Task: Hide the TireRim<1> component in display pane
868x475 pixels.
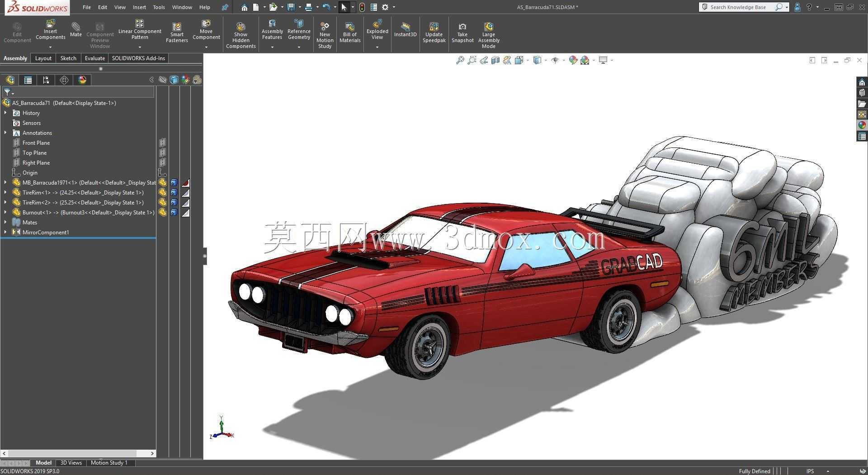Action: (x=162, y=193)
